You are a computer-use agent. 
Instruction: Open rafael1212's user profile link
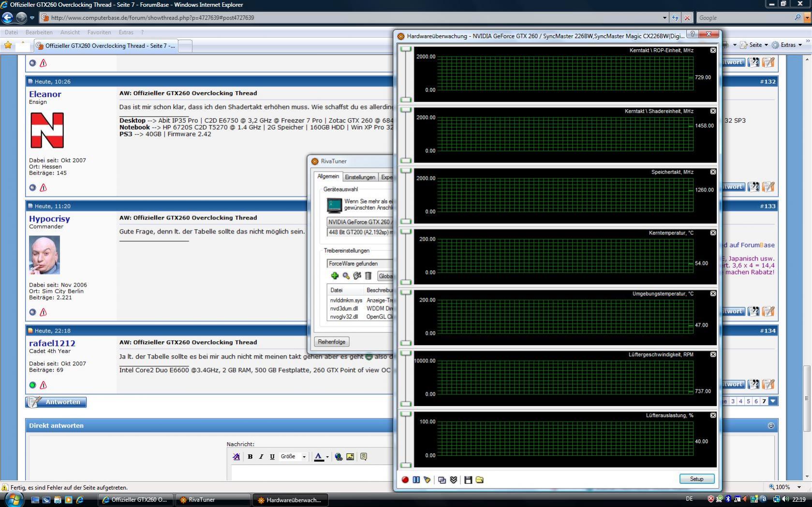tap(52, 343)
